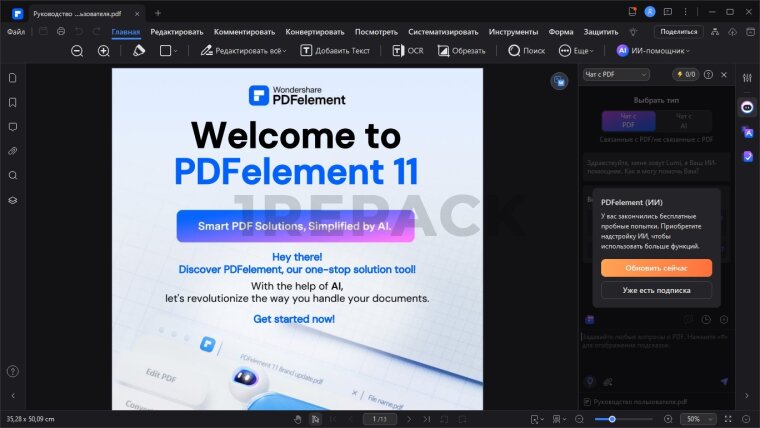Click the zoom in magnifier in toolbar
This screenshot has height=428, width=760.
103,50
